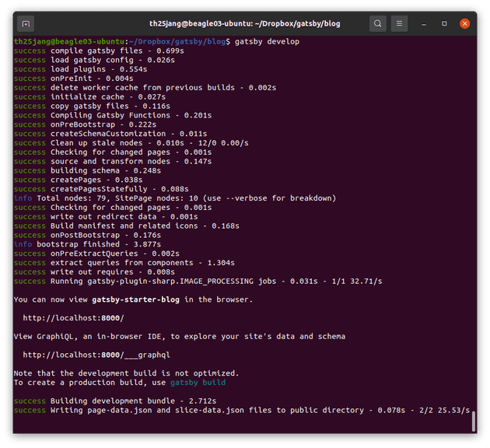Image resolution: width=490 pixels, height=448 pixels.
Task: Click the typed 'gatsby develop' command
Action: click(x=267, y=41)
